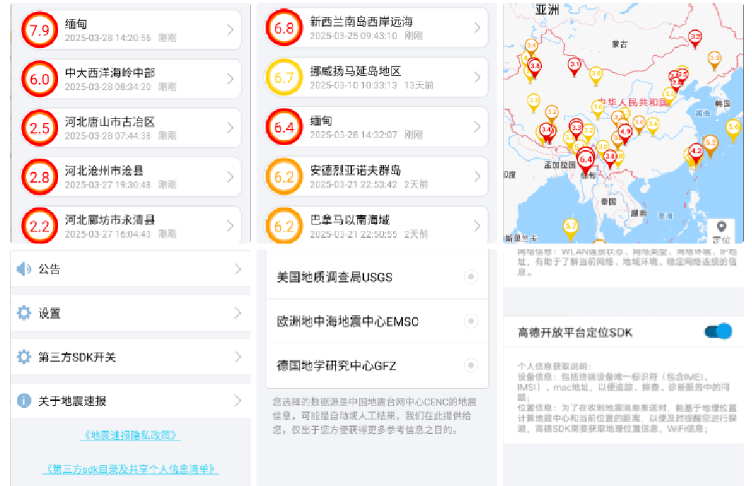Image resolution: width=752 pixels, height=486 pixels.
Task: Open the 河北唐山市古冶区 chevron arrow
Action: [x=229, y=129]
